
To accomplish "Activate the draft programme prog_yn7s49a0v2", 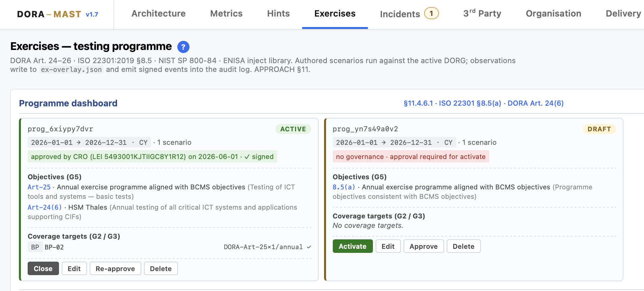I will click(x=353, y=246).
